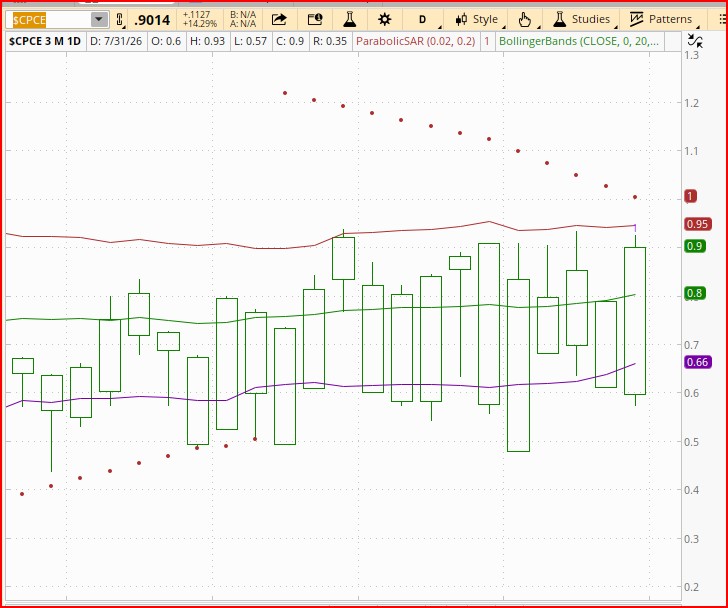The image size is (728, 608).
Task: Click the D: 7/31/26 date field
Action: coord(116,41)
